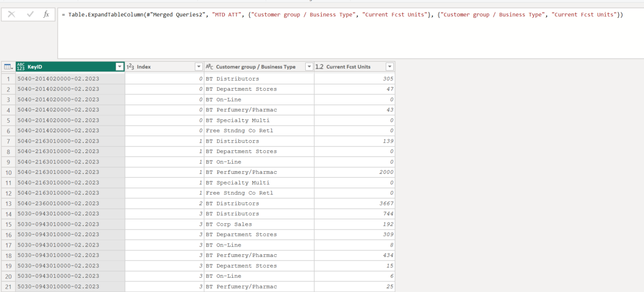
Task: Select the KeyID column header
Action: [70, 67]
